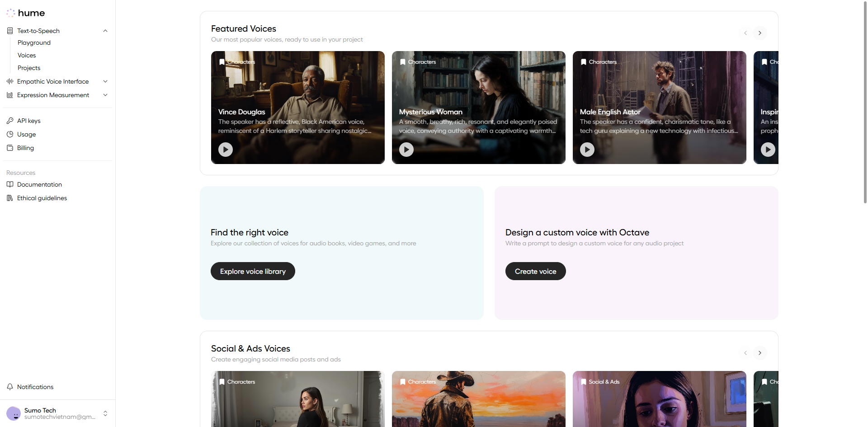Click the Create voice button
The width and height of the screenshot is (868, 427).
535,271
